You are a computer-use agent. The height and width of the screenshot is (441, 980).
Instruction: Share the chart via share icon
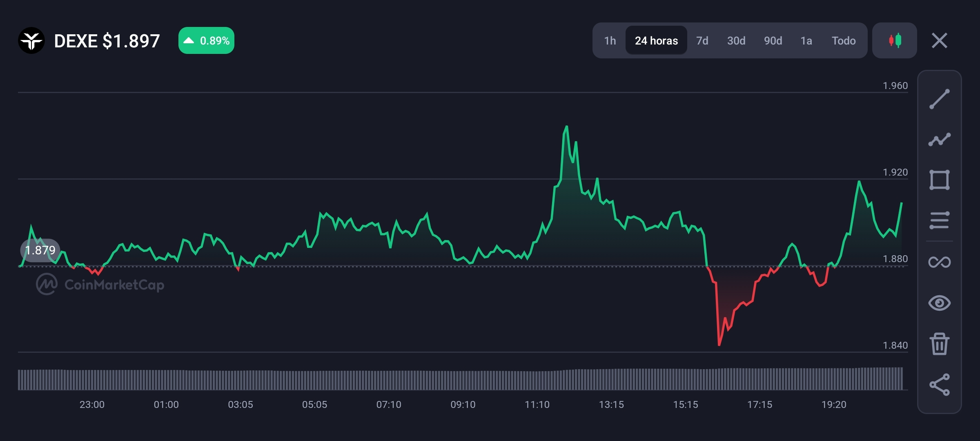tap(939, 385)
